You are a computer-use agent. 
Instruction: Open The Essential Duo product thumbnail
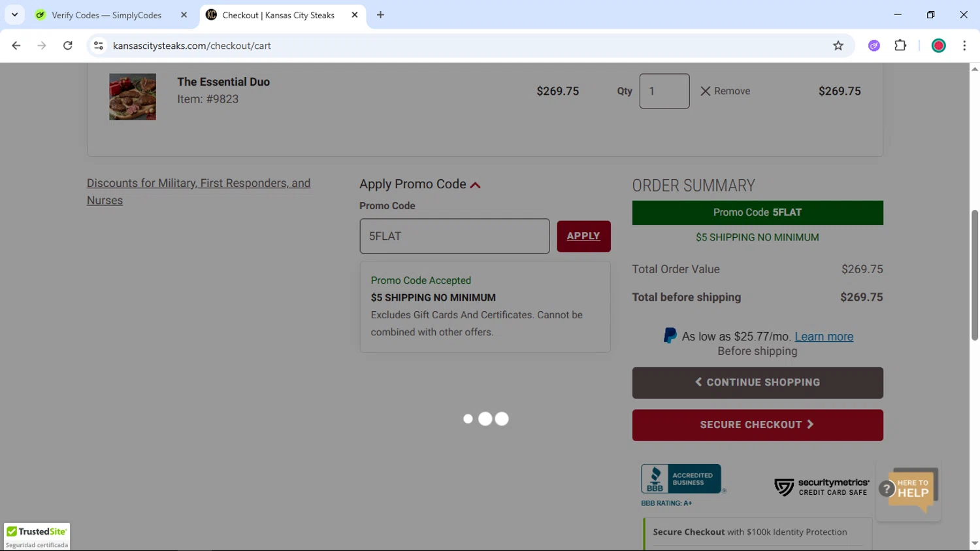[133, 97]
